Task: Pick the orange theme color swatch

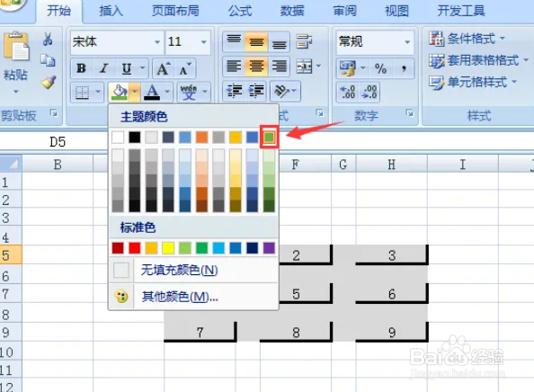Action: [x=201, y=138]
